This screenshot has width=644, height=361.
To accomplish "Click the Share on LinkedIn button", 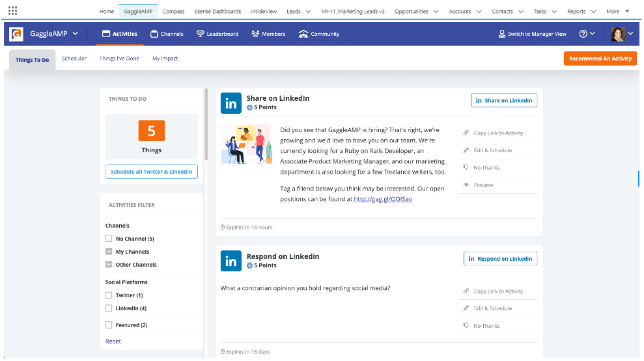I will [504, 101].
